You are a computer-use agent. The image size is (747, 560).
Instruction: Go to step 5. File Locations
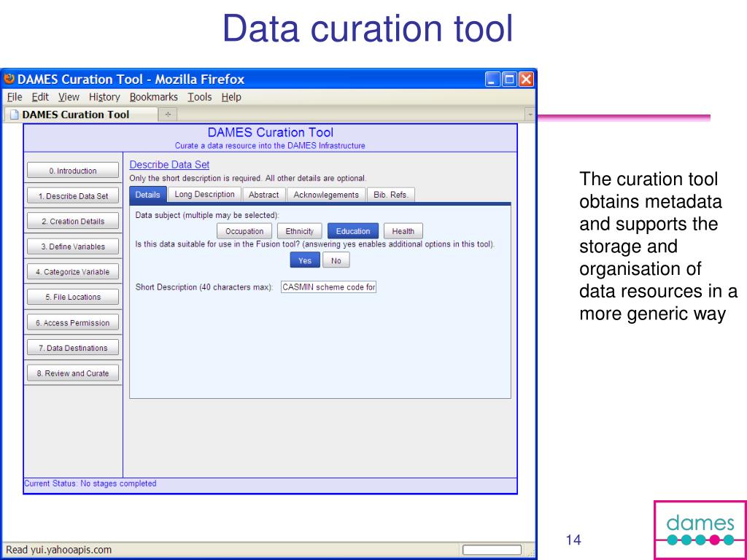[x=73, y=297]
